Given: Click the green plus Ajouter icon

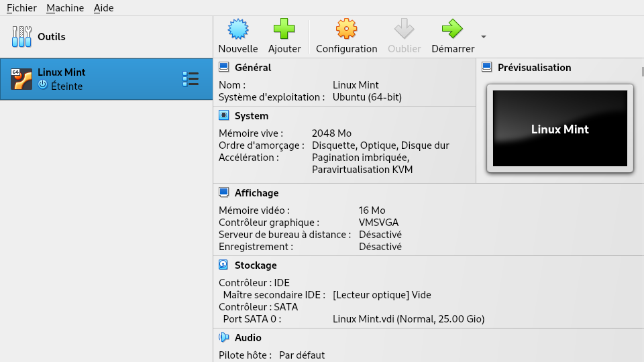Looking at the screenshot, I should (284, 29).
